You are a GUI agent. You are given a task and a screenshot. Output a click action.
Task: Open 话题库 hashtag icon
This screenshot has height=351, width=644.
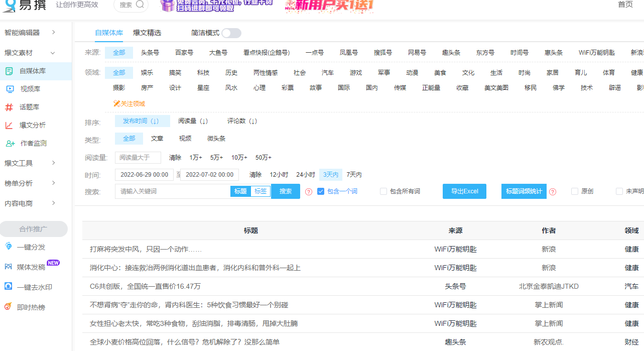[x=9, y=107]
